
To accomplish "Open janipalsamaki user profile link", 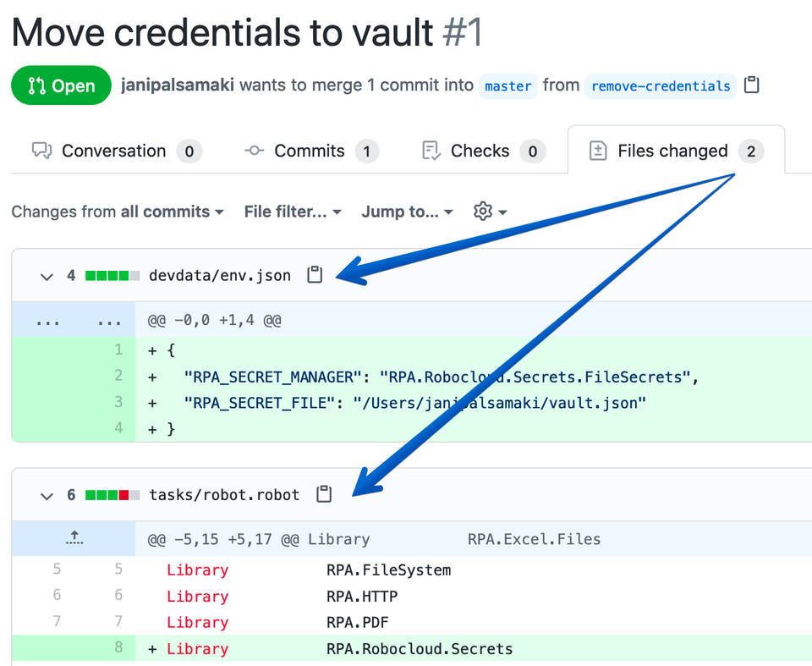I will tap(177, 85).
